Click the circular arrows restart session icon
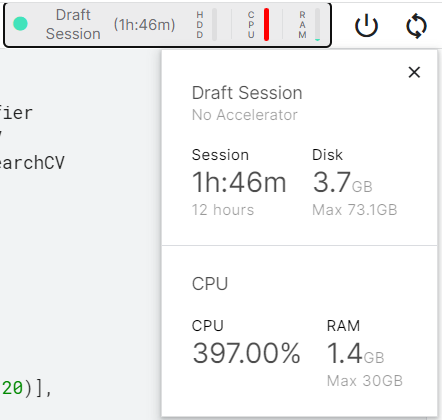The width and height of the screenshot is (442, 420). point(417,26)
